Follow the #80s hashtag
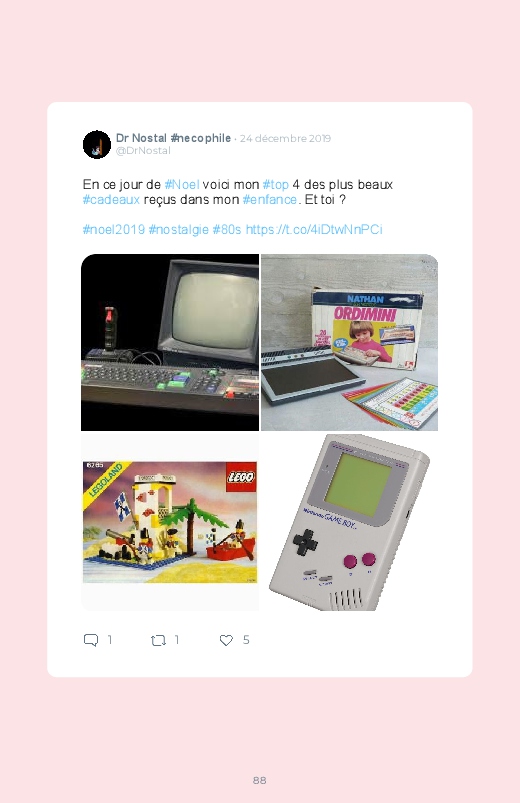 [226, 229]
